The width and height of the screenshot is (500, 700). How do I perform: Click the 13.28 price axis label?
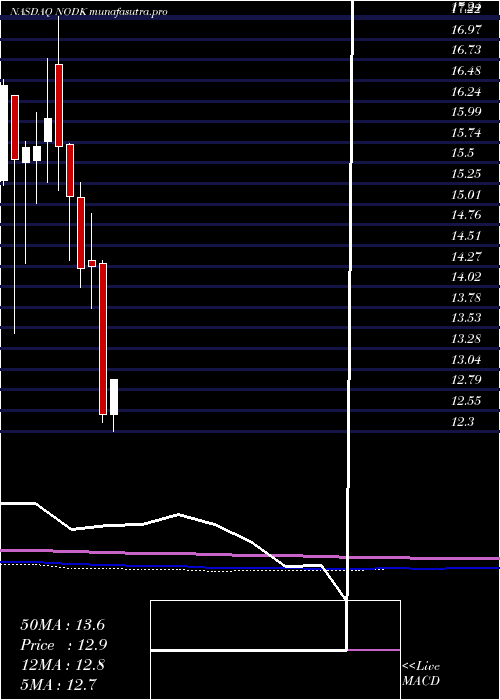pyautogui.click(x=467, y=339)
